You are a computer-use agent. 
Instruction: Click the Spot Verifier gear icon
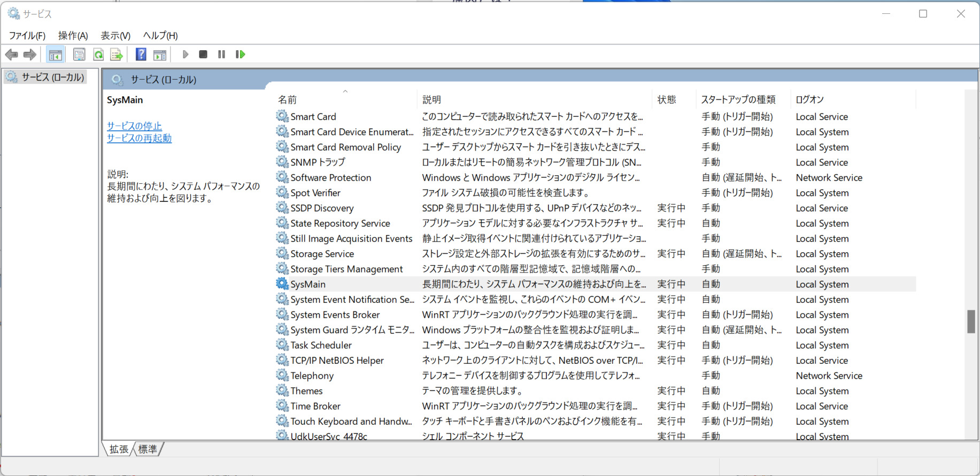point(282,192)
